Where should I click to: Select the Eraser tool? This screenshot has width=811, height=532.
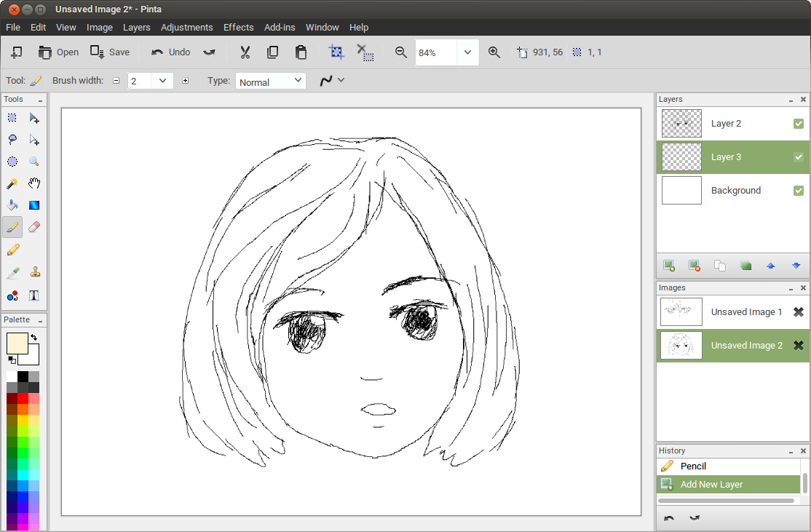[x=34, y=228]
